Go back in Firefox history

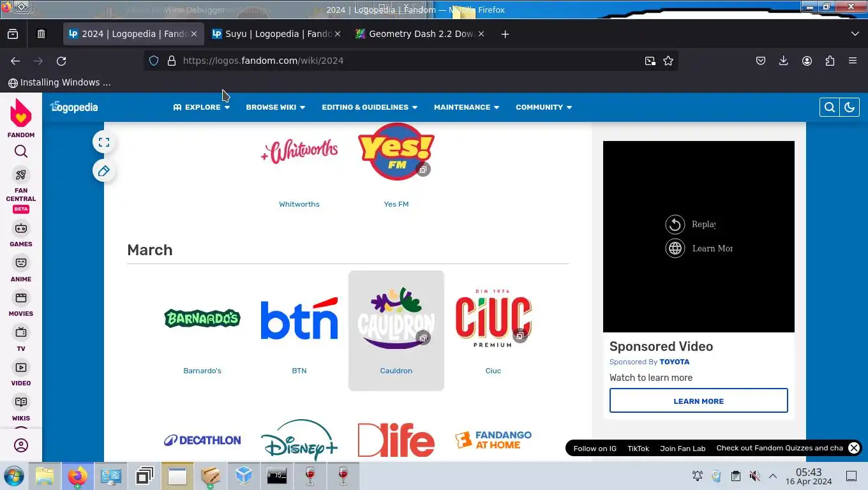tap(15, 61)
